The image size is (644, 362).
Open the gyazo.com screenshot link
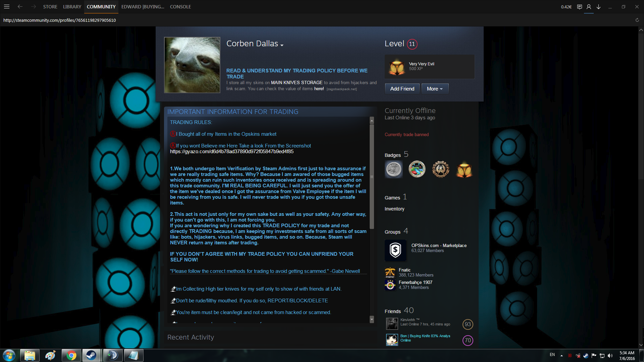pos(232,152)
